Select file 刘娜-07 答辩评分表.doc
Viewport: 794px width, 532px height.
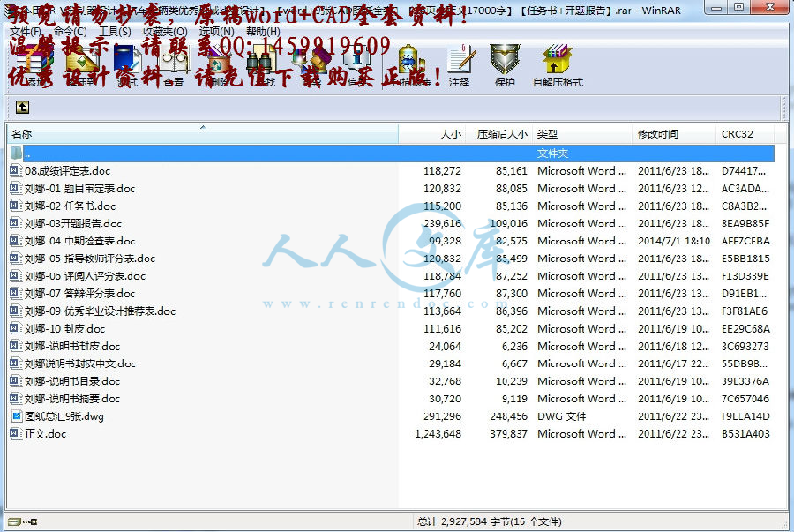(x=391, y=294)
